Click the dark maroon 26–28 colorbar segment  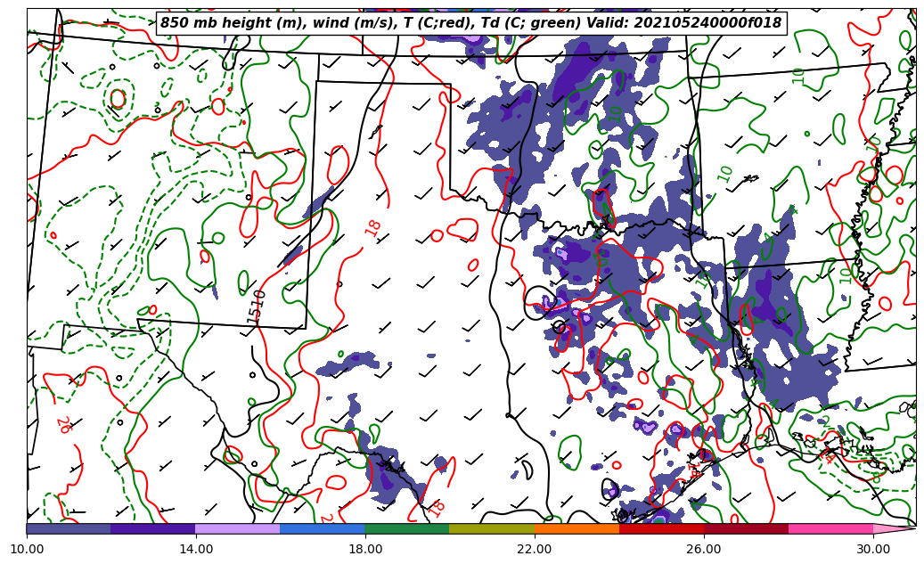[x=746, y=528]
